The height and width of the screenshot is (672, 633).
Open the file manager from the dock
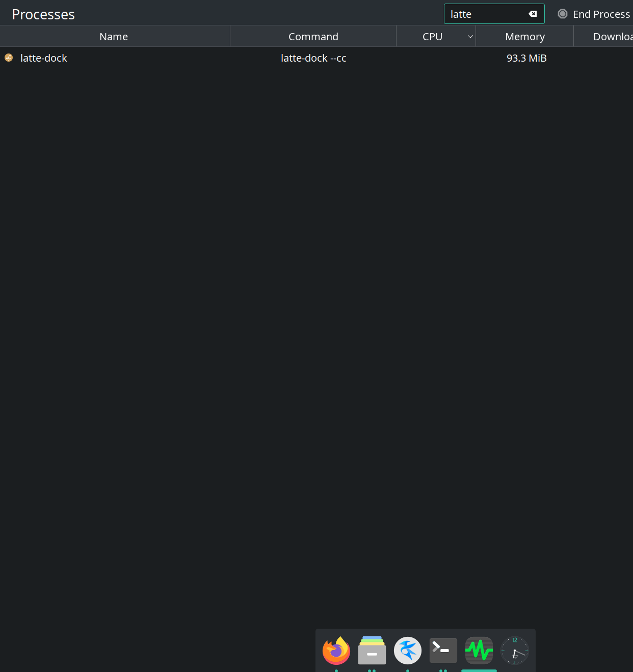(372, 651)
